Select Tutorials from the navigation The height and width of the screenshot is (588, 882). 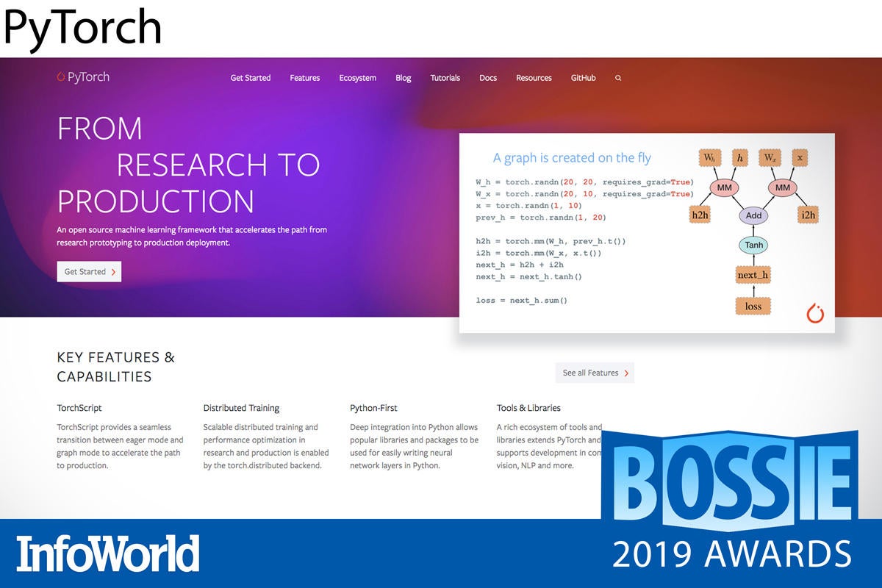pos(445,78)
